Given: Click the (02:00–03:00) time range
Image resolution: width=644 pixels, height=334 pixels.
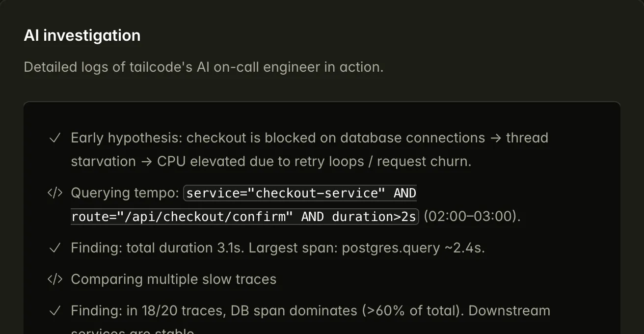Looking at the screenshot, I should [471, 217].
